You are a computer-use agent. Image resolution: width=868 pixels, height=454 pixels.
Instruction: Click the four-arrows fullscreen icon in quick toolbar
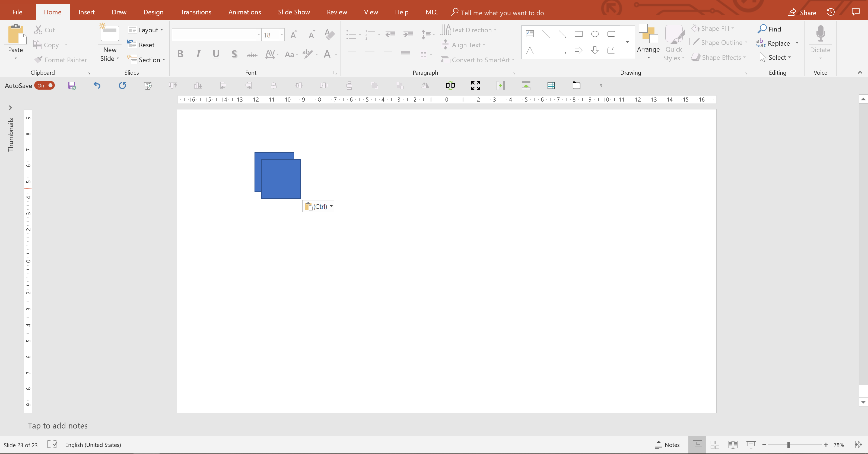click(475, 86)
